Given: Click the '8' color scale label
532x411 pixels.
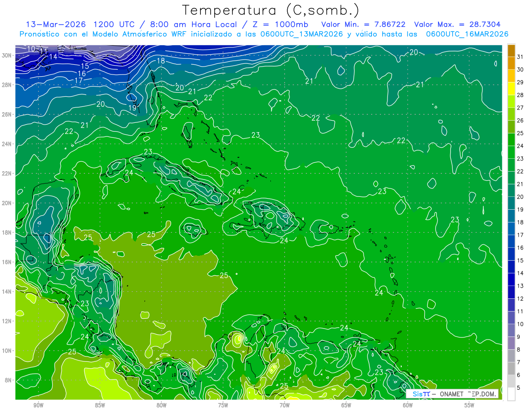Looking at the screenshot, I should pos(519,350).
